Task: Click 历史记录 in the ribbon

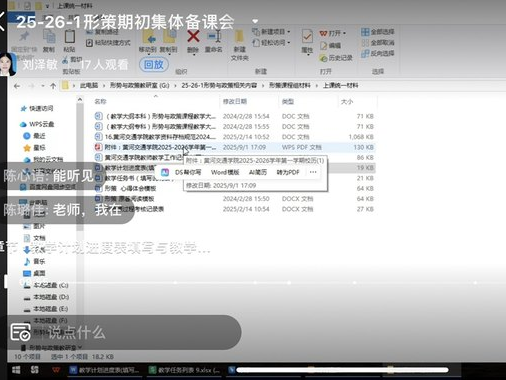Action: 336,58
